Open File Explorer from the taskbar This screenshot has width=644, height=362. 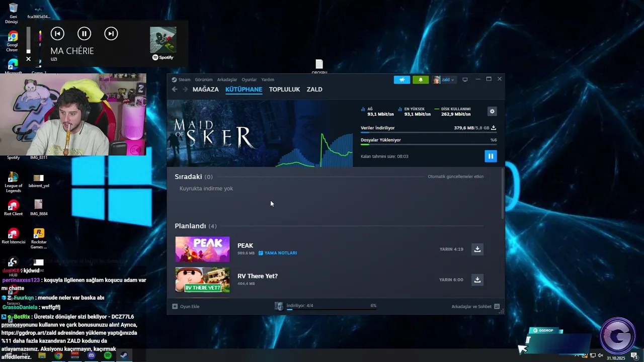click(x=42, y=355)
